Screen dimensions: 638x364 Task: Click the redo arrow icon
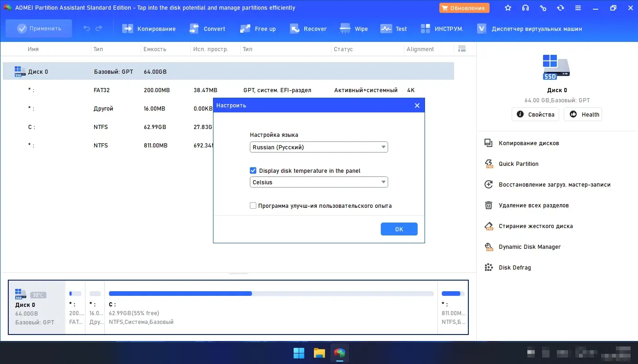click(99, 29)
